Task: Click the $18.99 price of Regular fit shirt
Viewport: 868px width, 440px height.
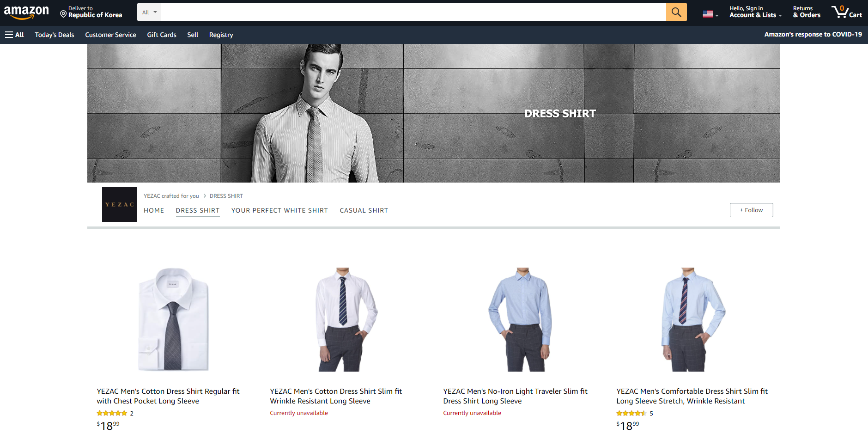Action: point(108,426)
